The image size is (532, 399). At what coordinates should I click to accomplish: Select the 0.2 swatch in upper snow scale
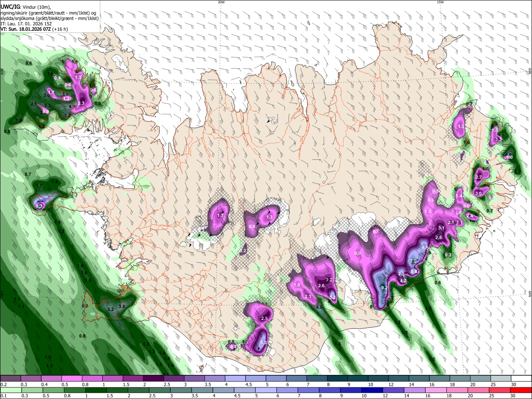(x=10, y=379)
